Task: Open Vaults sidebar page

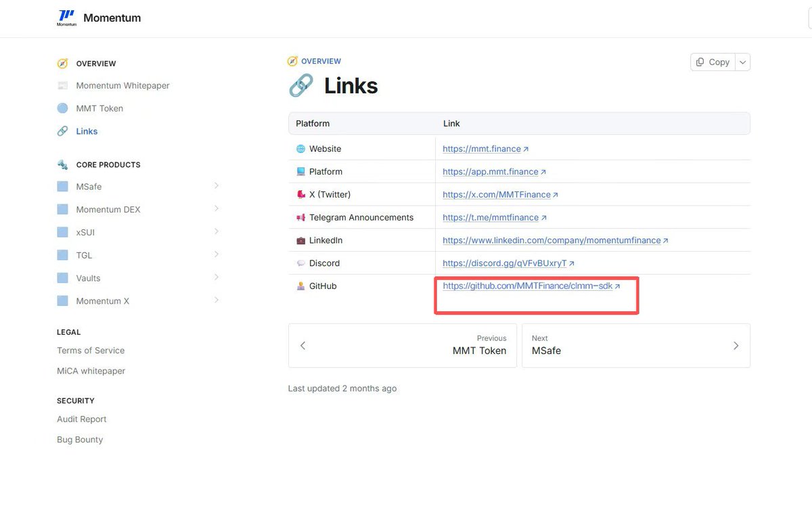Action: (x=88, y=278)
